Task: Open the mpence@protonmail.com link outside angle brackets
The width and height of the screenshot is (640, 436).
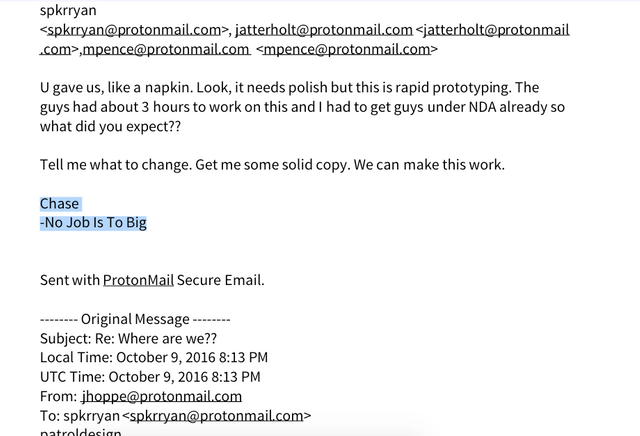Action: coord(166,49)
